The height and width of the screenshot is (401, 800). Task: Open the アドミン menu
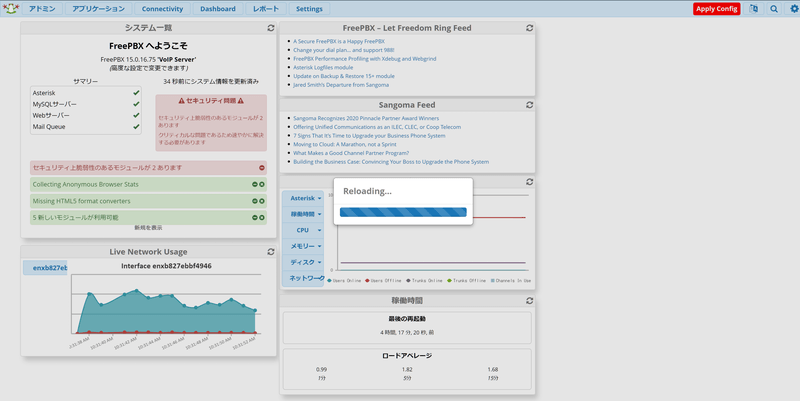42,9
